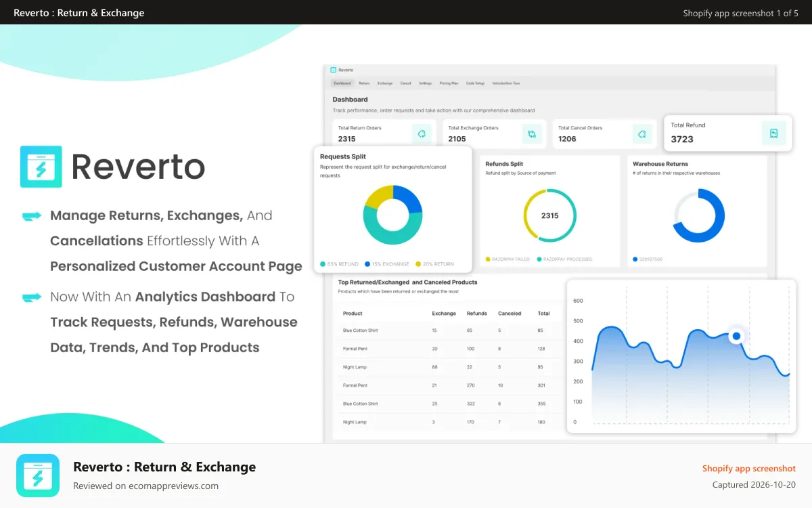
Task: Click the Refunds Split ring showing 2315
Action: pyautogui.click(x=550, y=215)
